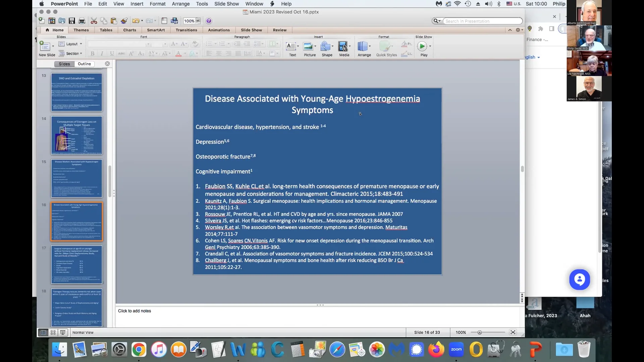Click the Picture insert icon
This screenshot has height=362, width=644.
point(309,49)
